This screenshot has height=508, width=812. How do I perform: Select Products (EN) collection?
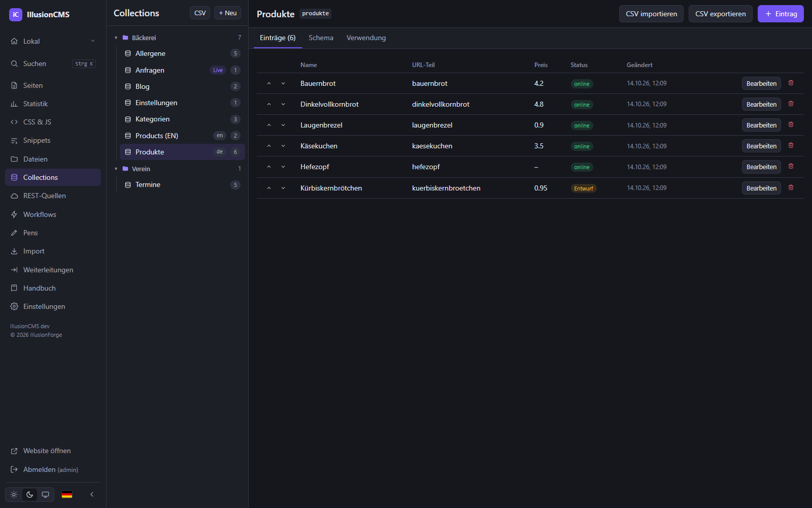coord(182,136)
